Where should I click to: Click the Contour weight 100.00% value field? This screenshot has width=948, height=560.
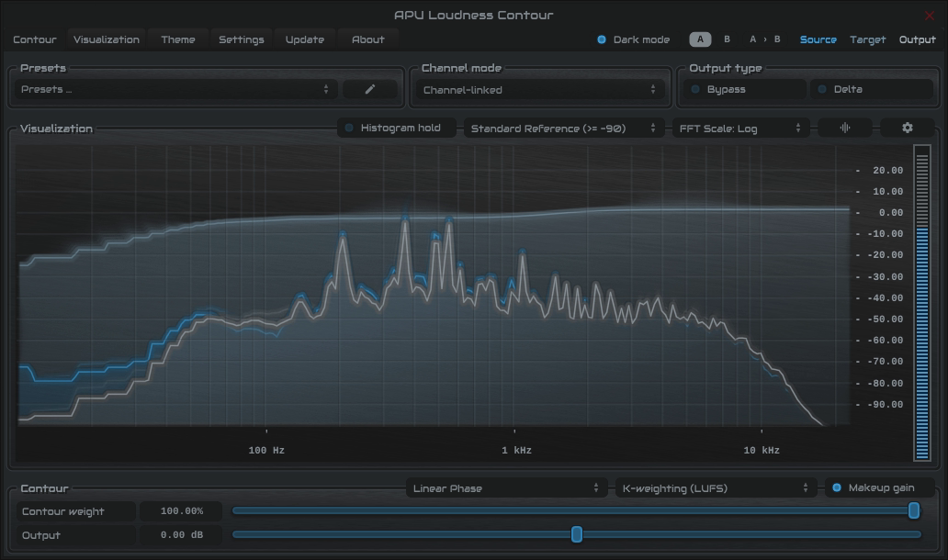[181, 511]
